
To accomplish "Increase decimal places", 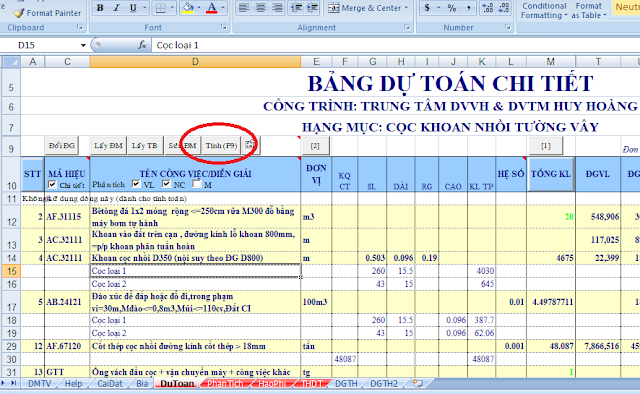I will (x=487, y=8).
